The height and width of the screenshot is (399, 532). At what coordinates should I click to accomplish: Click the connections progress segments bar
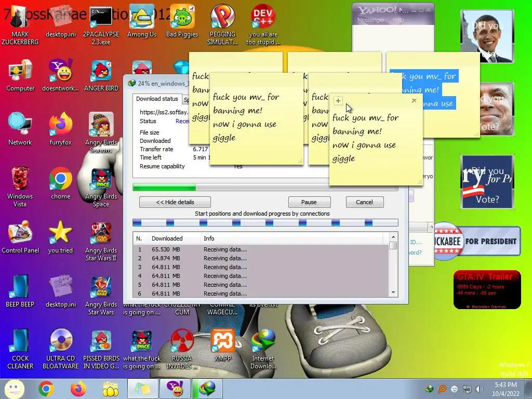265,222
